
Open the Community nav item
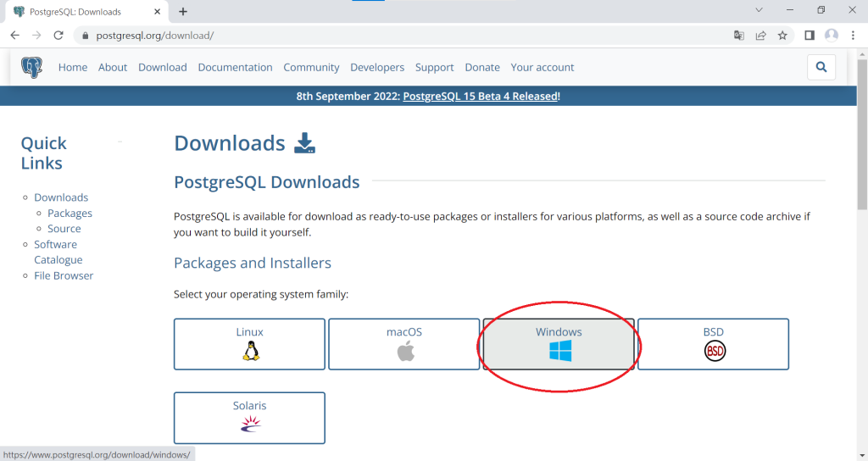(312, 68)
